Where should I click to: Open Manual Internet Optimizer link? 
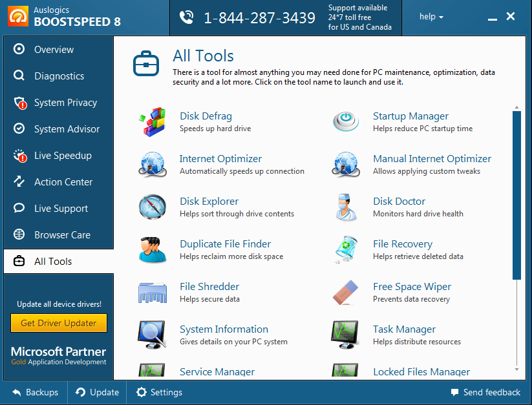tap(432, 159)
